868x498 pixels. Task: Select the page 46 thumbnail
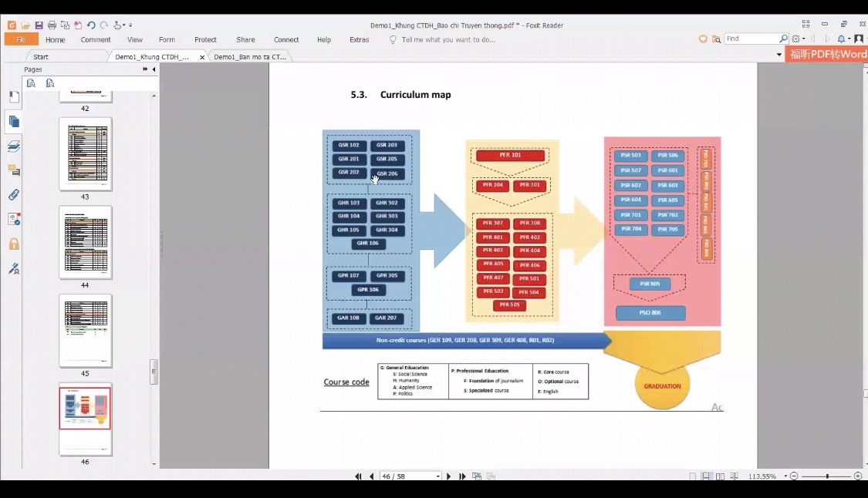pos(85,419)
